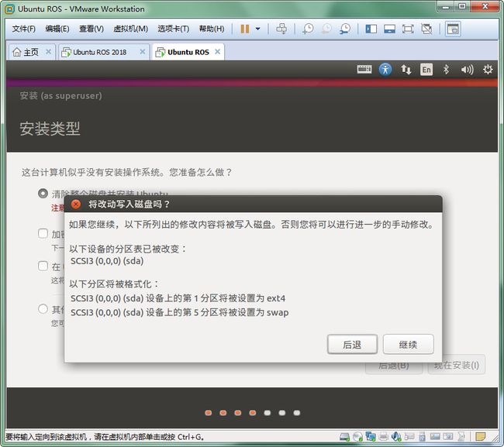Take a snapshot of this virtual machine

pos(308,29)
